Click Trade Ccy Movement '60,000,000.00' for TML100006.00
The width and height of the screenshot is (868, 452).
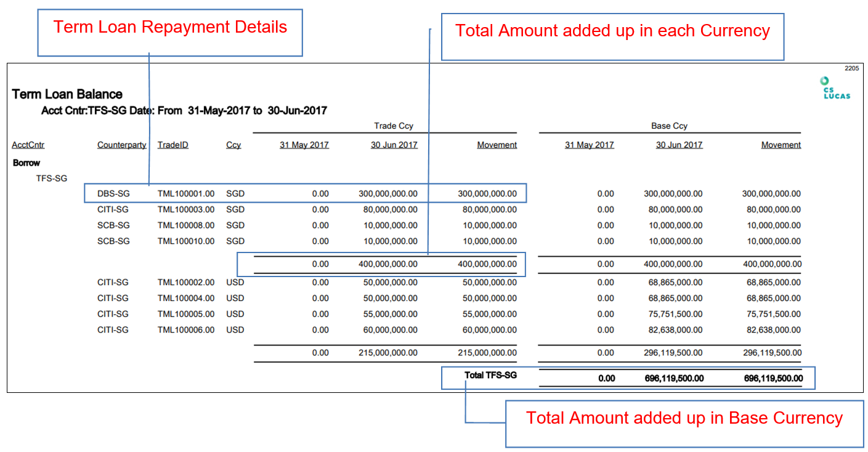pyautogui.click(x=490, y=330)
